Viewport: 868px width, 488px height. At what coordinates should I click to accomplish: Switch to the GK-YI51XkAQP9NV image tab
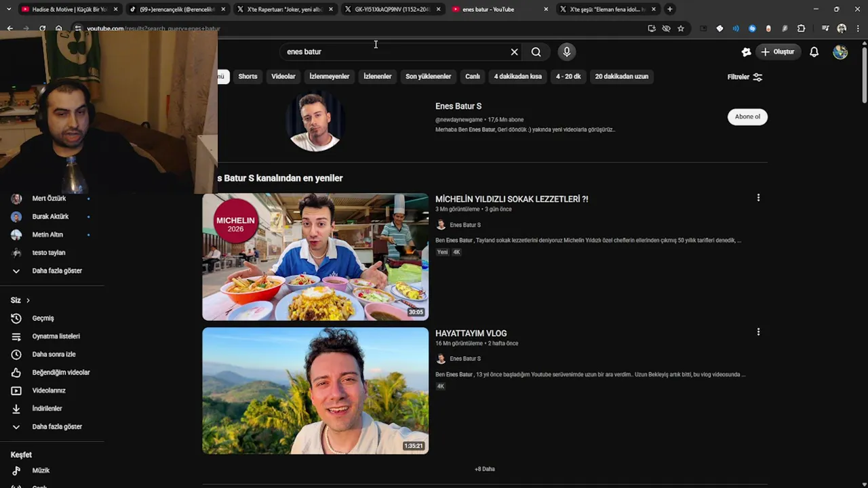393,9
